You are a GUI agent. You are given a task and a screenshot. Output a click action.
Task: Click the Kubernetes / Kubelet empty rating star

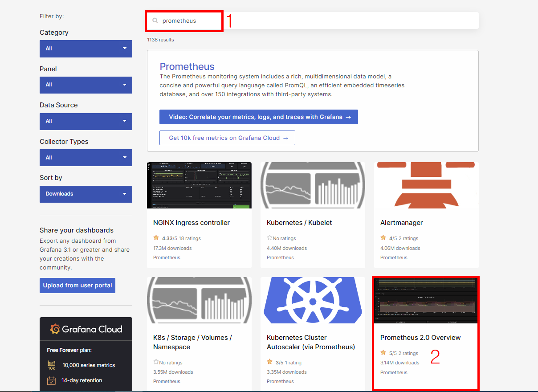click(269, 238)
